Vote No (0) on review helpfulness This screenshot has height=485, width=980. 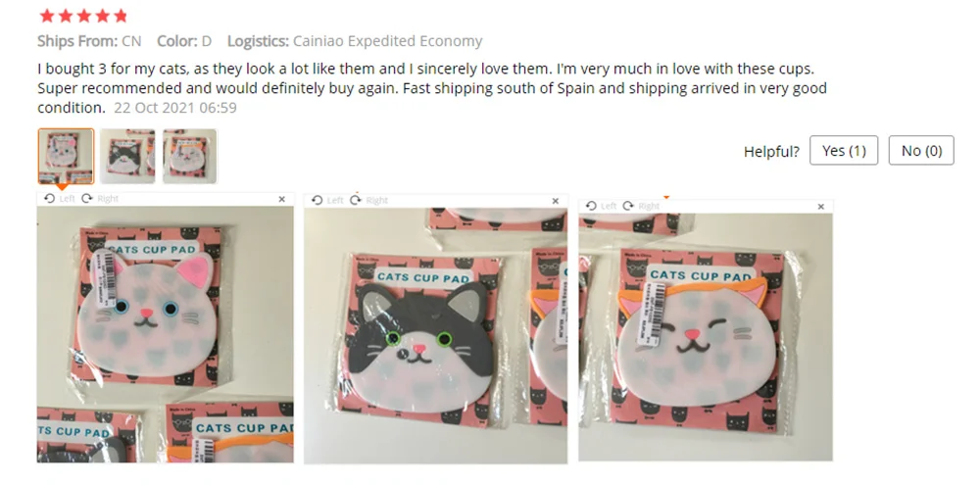tap(921, 151)
